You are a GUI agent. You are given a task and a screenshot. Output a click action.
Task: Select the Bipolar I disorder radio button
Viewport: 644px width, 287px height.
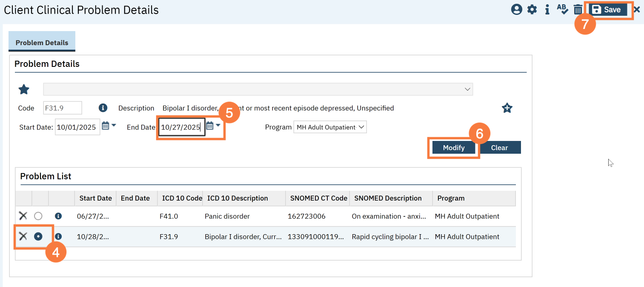click(x=38, y=236)
